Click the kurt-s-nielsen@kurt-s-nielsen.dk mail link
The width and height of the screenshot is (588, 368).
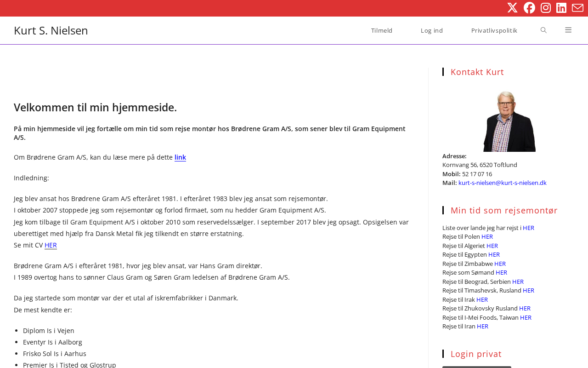[503, 183]
